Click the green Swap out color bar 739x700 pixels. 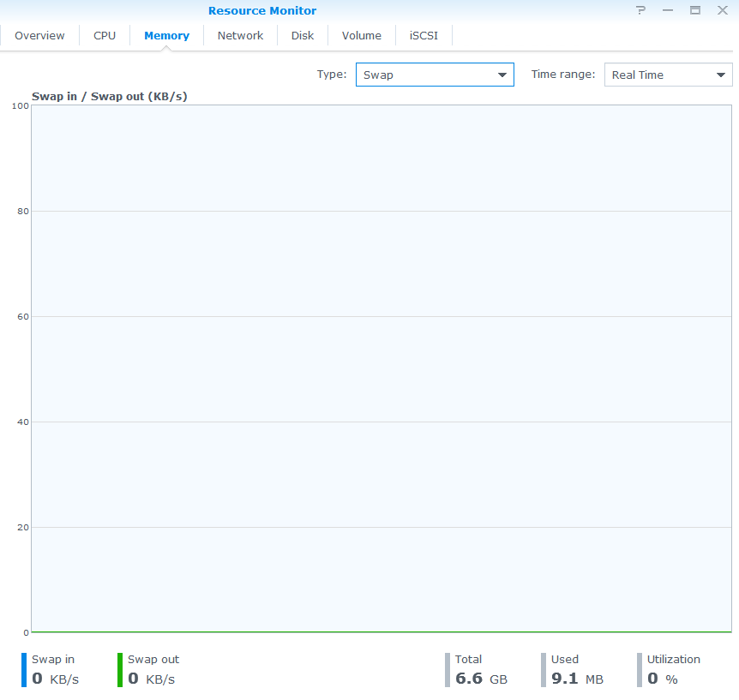(120, 670)
